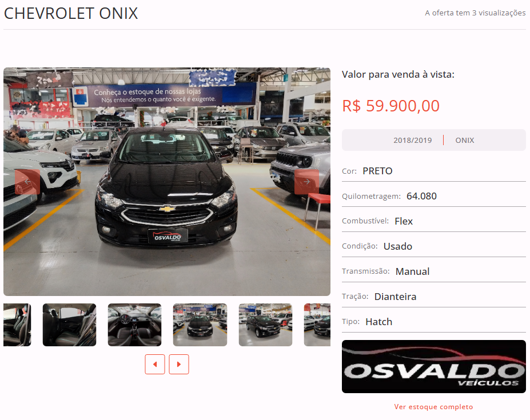The image size is (530, 420).
Task: Click the Quilometragem 64.080 row
Action: (434, 197)
